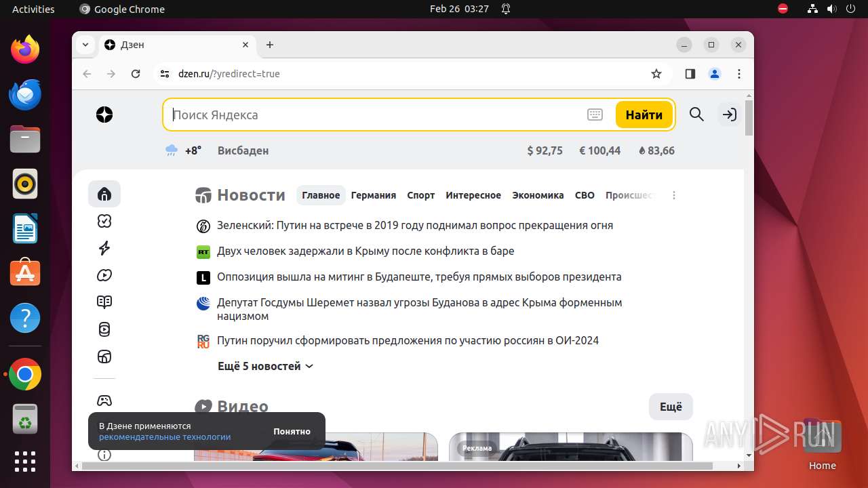Open the on-screen keyboard in search

(x=595, y=115)
